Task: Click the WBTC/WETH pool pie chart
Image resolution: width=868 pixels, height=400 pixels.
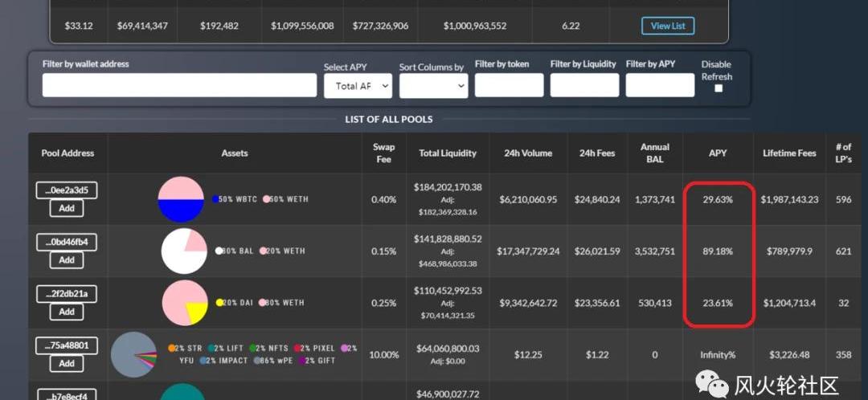Action: pos(181,199)
